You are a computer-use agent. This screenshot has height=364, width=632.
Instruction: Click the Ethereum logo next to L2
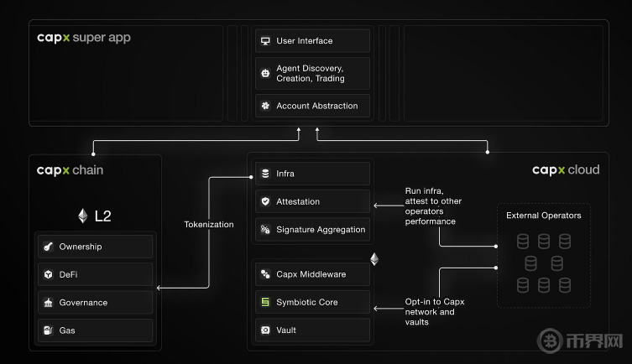[82, 216]
